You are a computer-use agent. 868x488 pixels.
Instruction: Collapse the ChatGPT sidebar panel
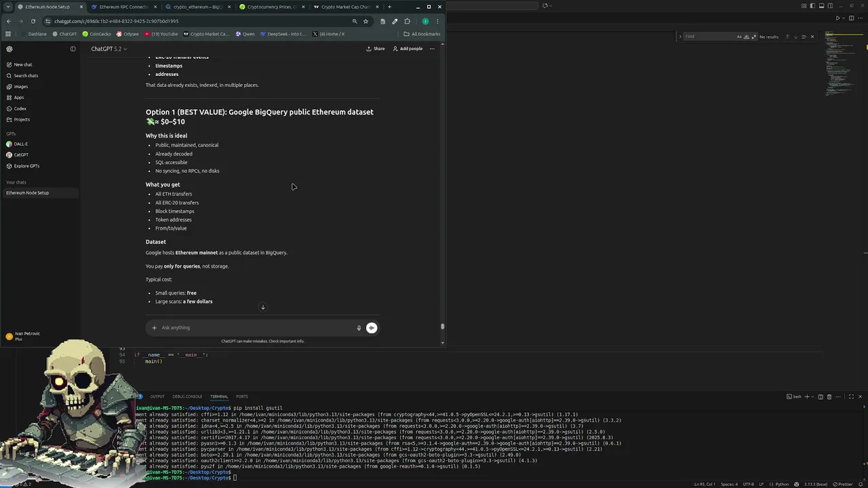tap(73, 49)
